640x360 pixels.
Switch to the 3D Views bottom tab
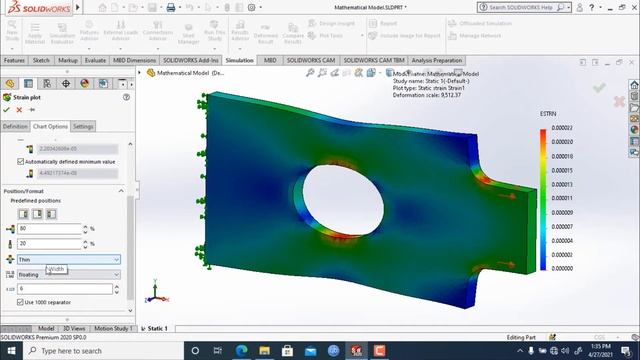pos(74,328)
